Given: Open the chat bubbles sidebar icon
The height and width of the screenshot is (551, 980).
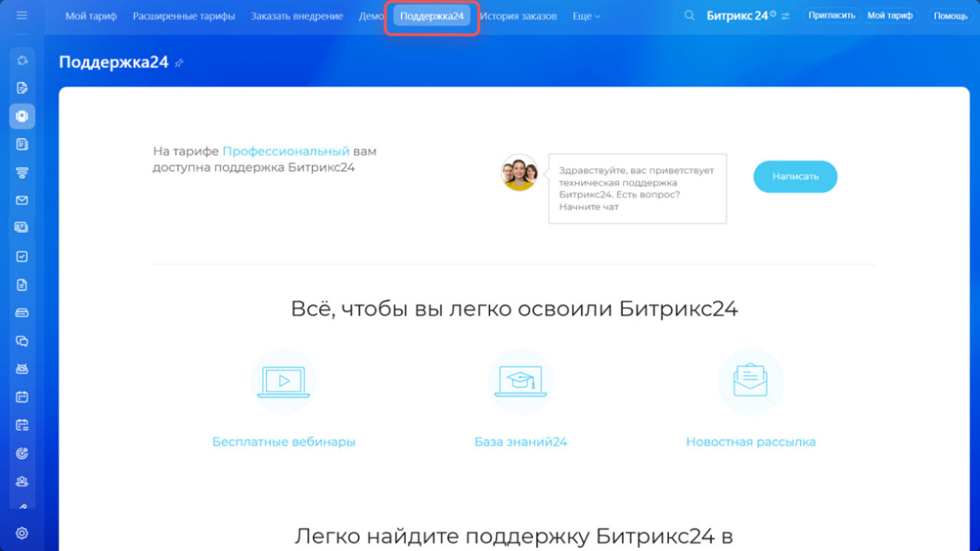Looking at the screenshot, I should click(22, 341).
